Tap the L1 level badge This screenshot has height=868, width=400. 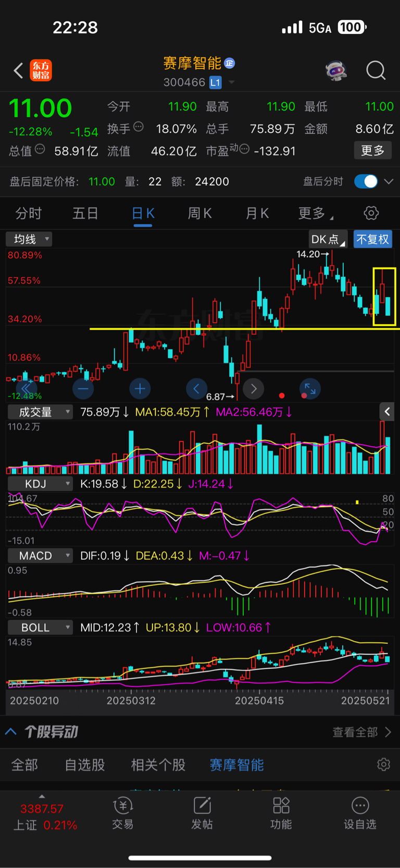click(x=216, y=82)
